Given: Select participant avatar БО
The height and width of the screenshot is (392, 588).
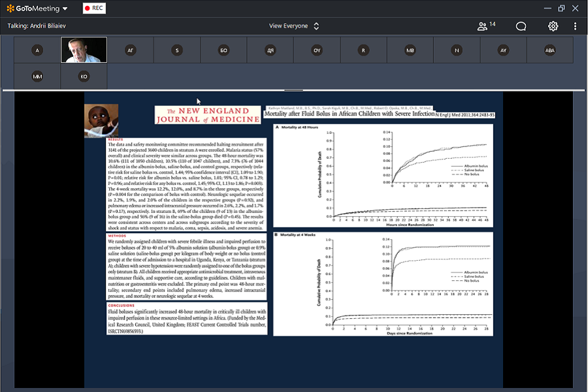Looking at the screenshot, I should 223,50.
